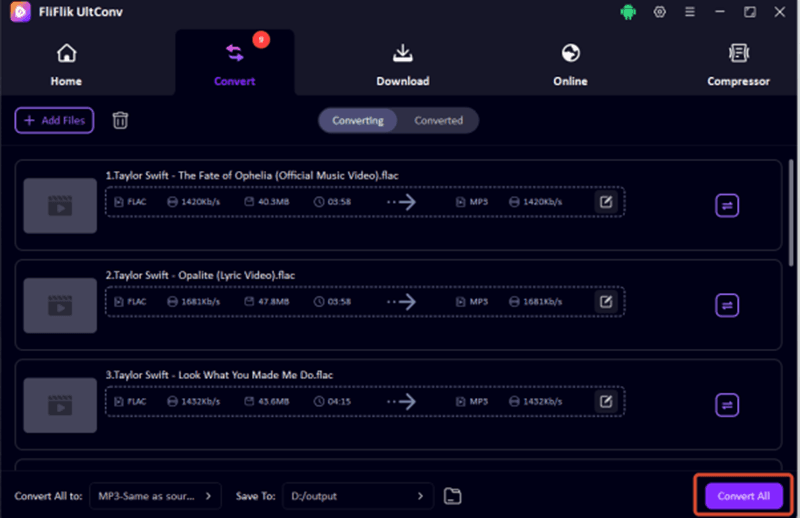Image resolution: width=800 pixels, height=518 pixels.
Task: Click the Home house icon
Action: click(x=66, y=53)
